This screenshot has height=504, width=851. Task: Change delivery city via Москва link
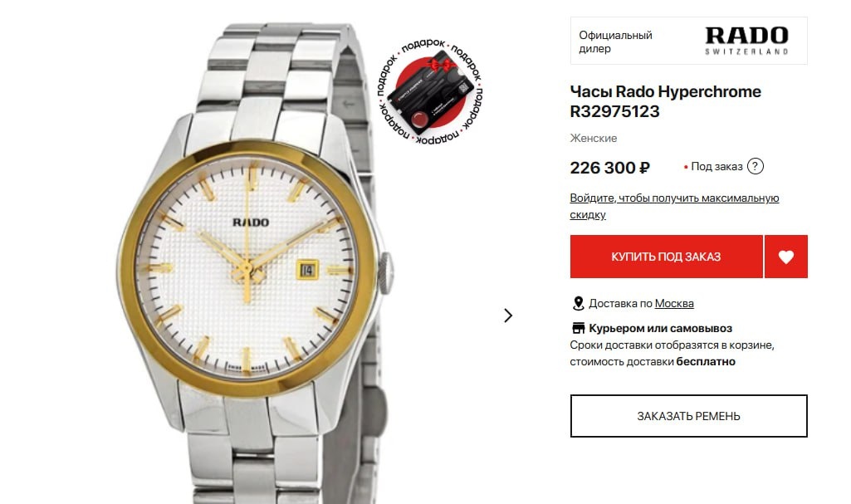point(674,303)
